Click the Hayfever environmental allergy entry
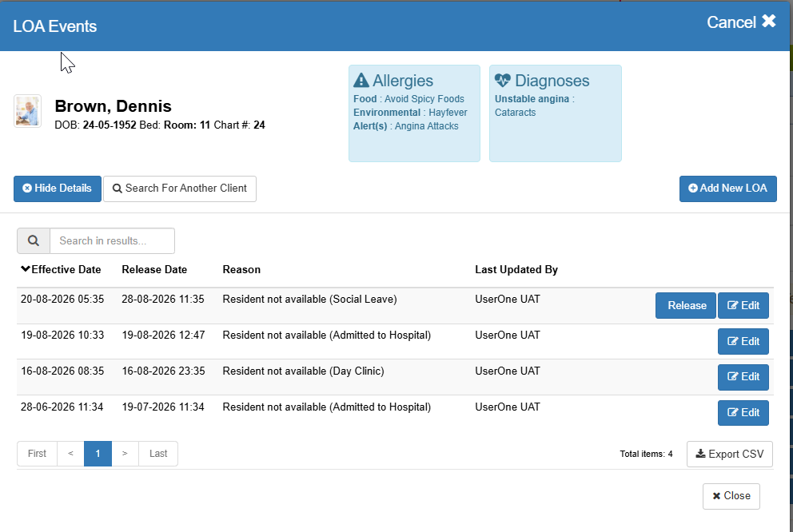793x532 pixels. click(448, 113)
